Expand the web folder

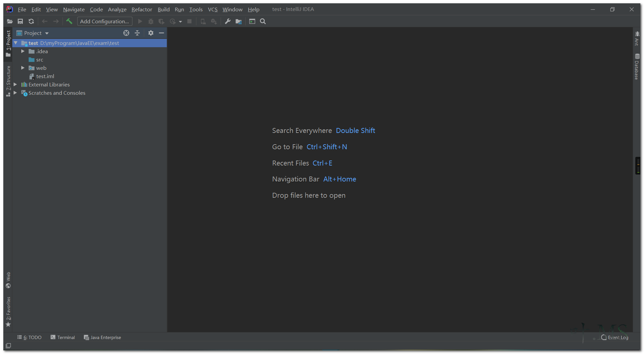point(23,68)
